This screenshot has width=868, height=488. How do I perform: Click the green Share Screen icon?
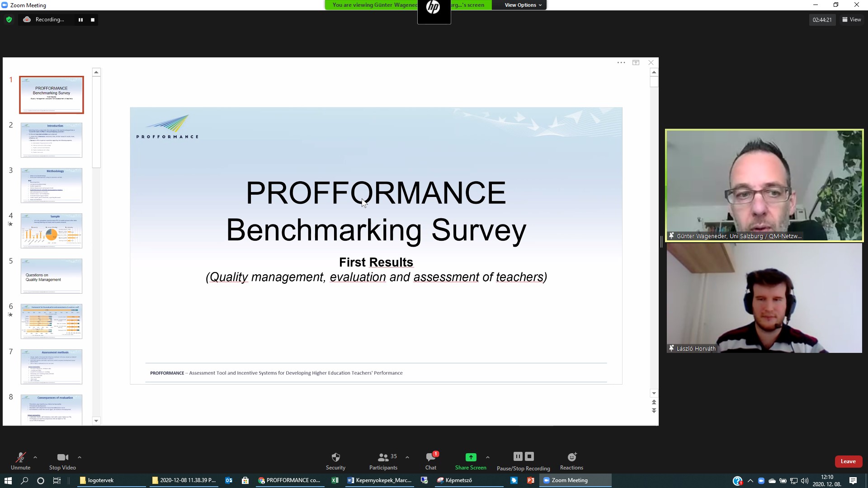(x=471, y=457)
